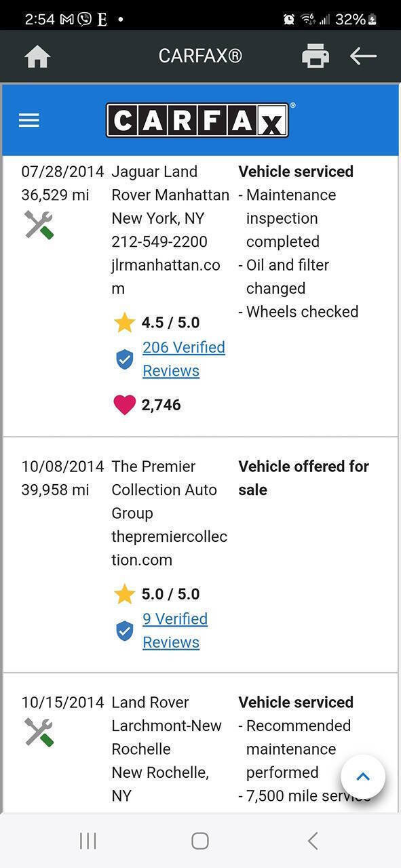This screenshot has width=401, height=868.
Task: Open the 9 Verified Reviews link
Action: point(175,631)
